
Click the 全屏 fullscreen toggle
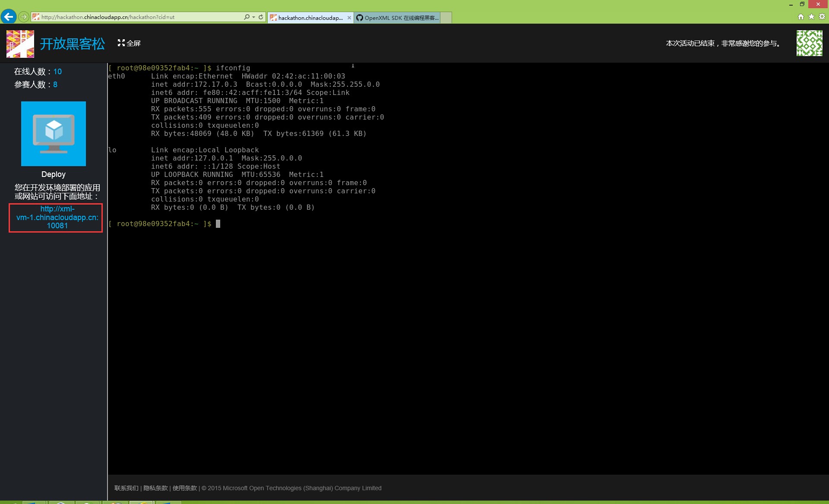tap(129, 43)
